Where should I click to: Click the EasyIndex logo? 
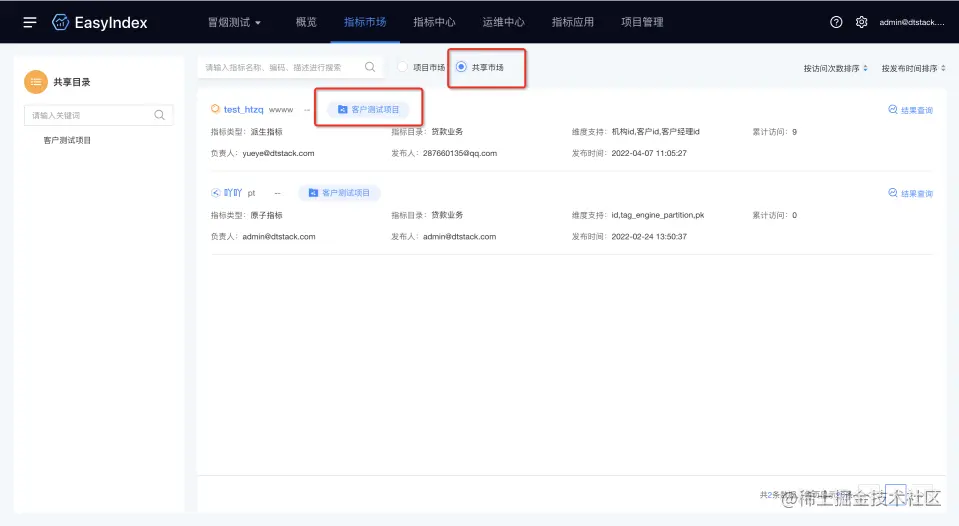(100, 23)
